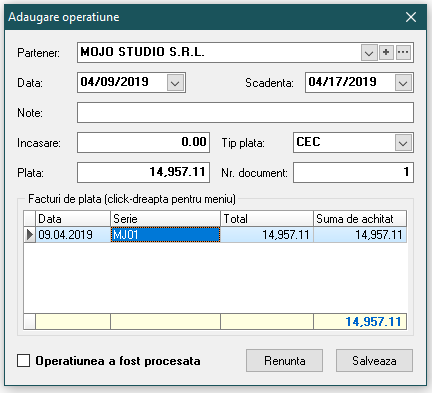Click the row selector arrow for the invoice
Image resolution: width=432 pixels, height=393 pixels.
30,235
